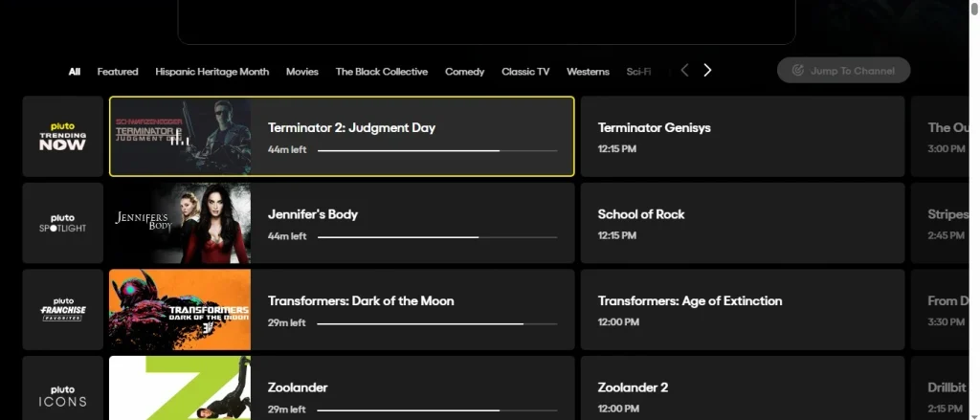Select the Featured category tab
This screenshot has width=980, height=420.
click(118, 72)
